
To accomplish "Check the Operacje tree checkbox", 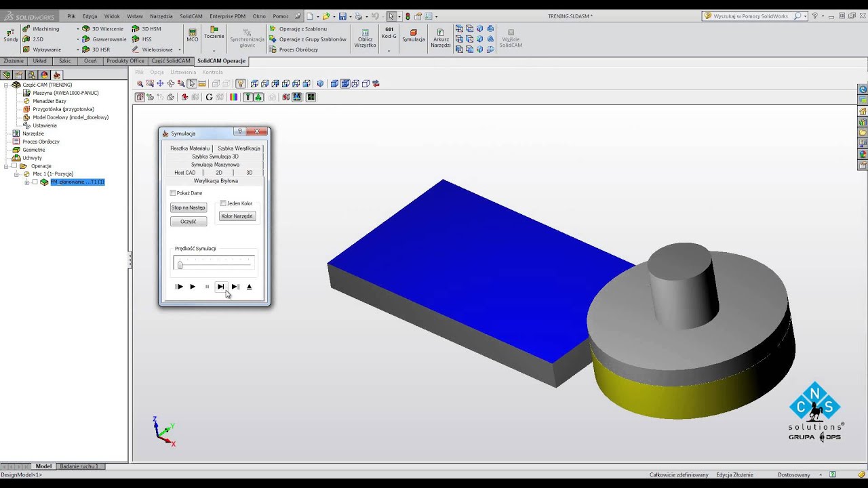I will 14,166.
